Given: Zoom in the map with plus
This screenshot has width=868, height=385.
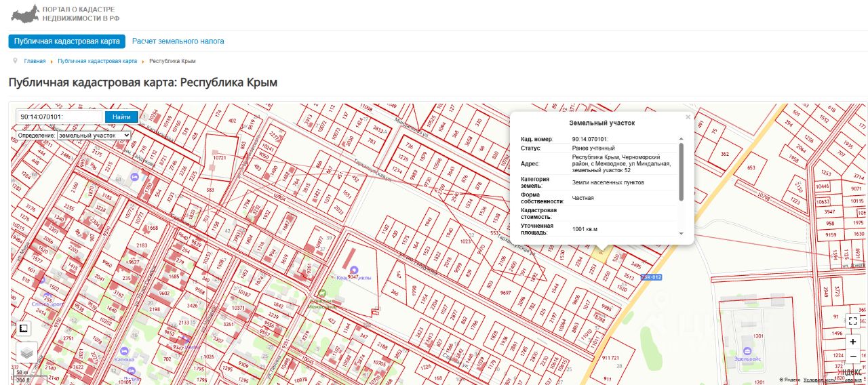Looking at the screenshot, I should pyautogui.click(x=853, y=342).
